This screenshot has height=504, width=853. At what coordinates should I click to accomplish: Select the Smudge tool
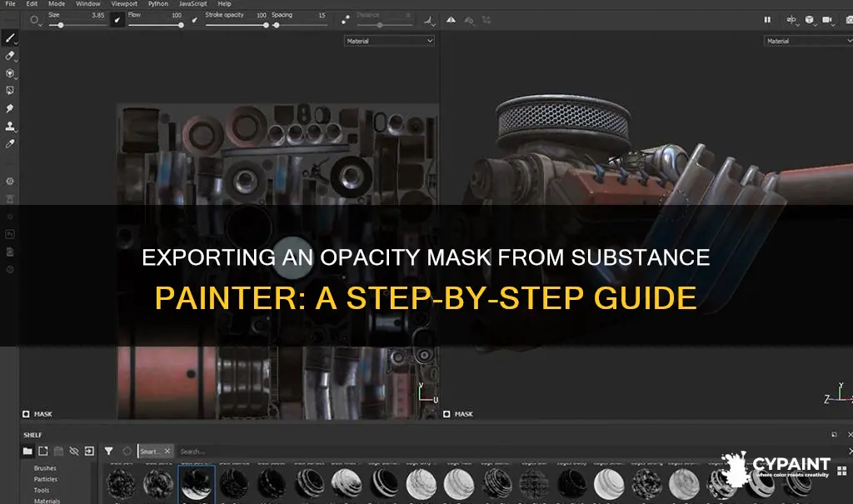coord(10,108)
